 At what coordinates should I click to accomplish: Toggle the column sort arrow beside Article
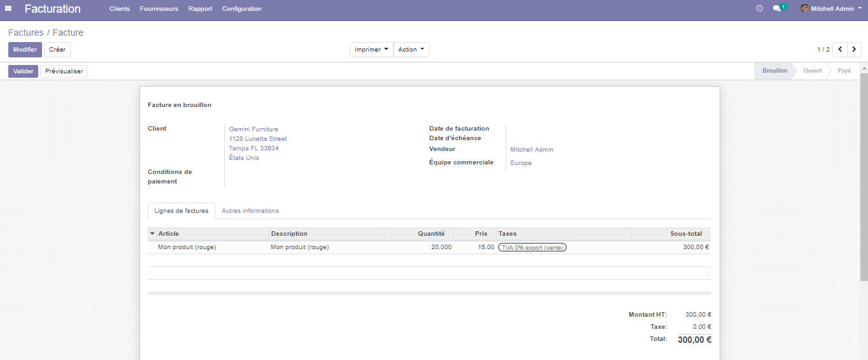coord(152,234)
